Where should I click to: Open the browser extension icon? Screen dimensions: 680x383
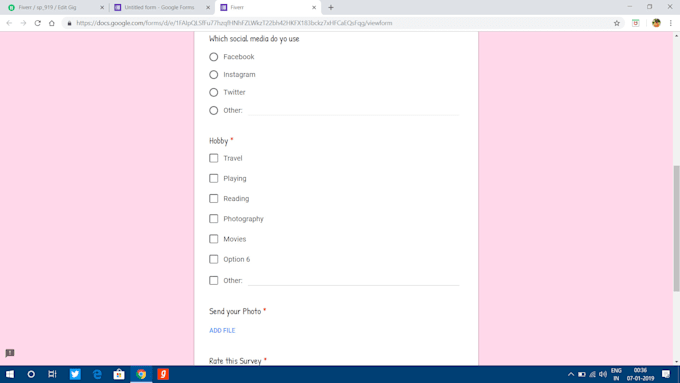tap(635, 23)
